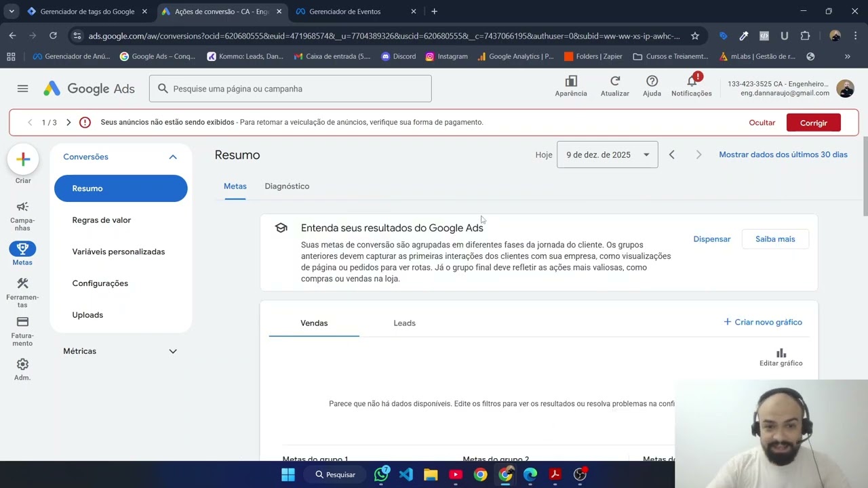Open the date dropdown 9 de dez. de 2025

607,155
